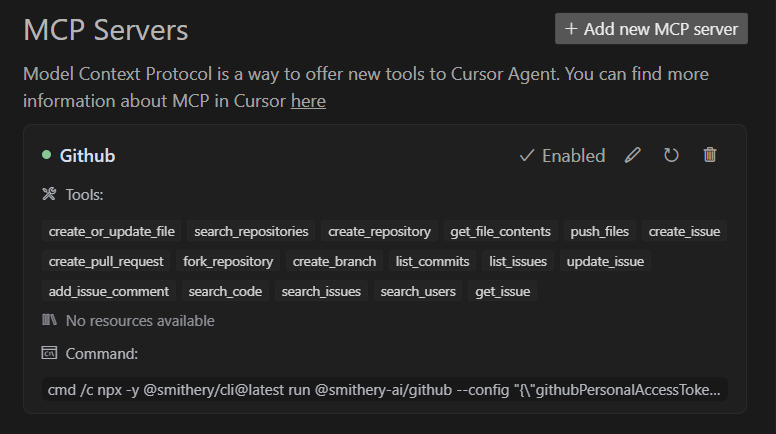Click the resources books icon
This screenshot has height=434, width=776.
[49, 320]
